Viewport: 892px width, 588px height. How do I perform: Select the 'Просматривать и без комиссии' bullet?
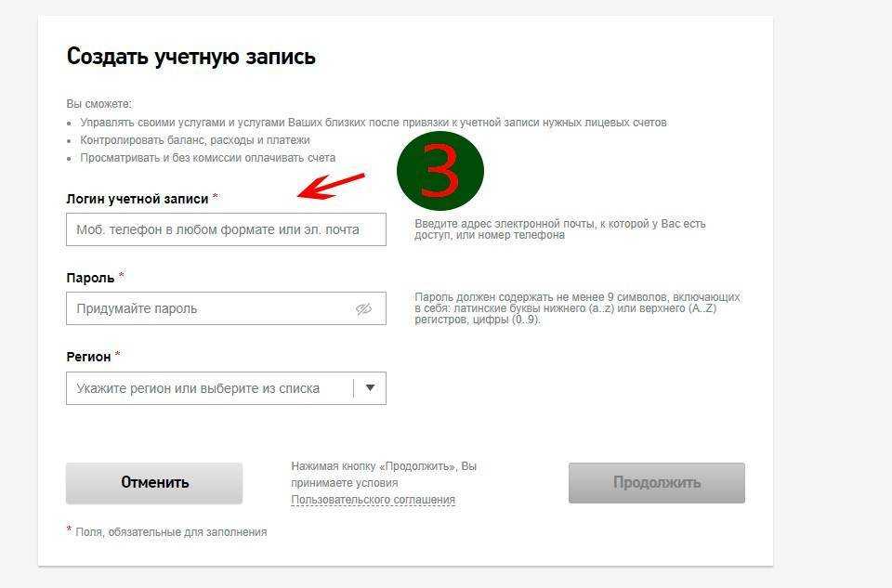(207, 158)
